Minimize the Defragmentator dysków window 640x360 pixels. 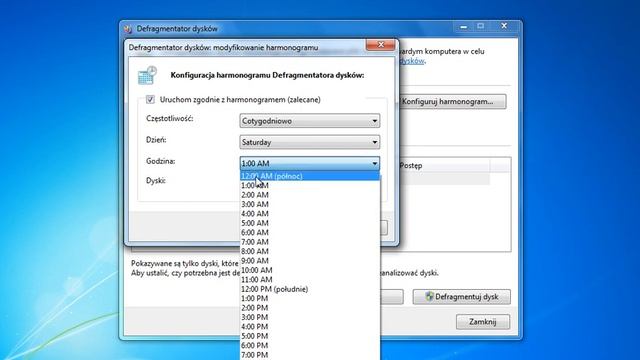tap(464, 27)
